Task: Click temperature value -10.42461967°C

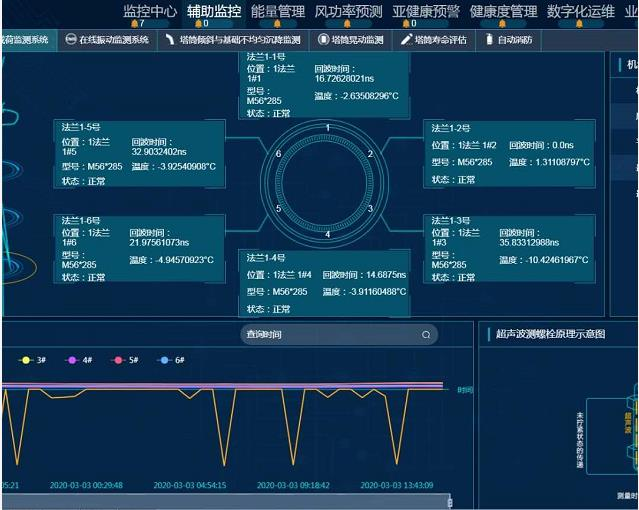Action: coord(556,260)
